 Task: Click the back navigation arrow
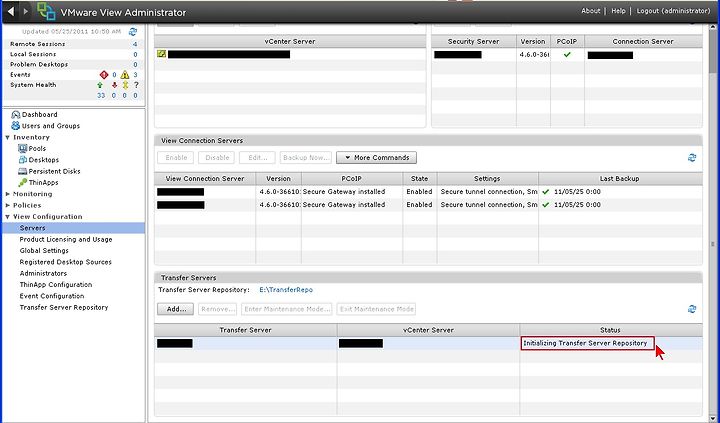pyautogui.click(x=11, y=11)
